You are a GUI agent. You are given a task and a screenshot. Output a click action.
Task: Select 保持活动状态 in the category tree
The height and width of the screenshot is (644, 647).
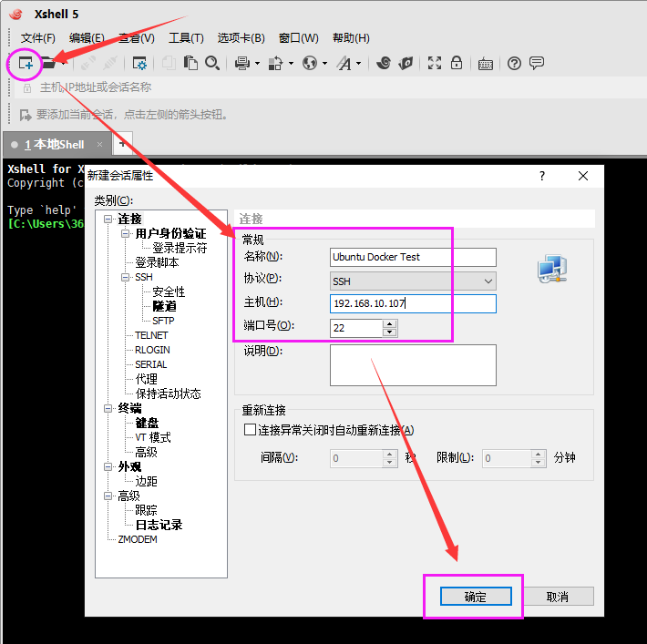[x=168, y=394]
